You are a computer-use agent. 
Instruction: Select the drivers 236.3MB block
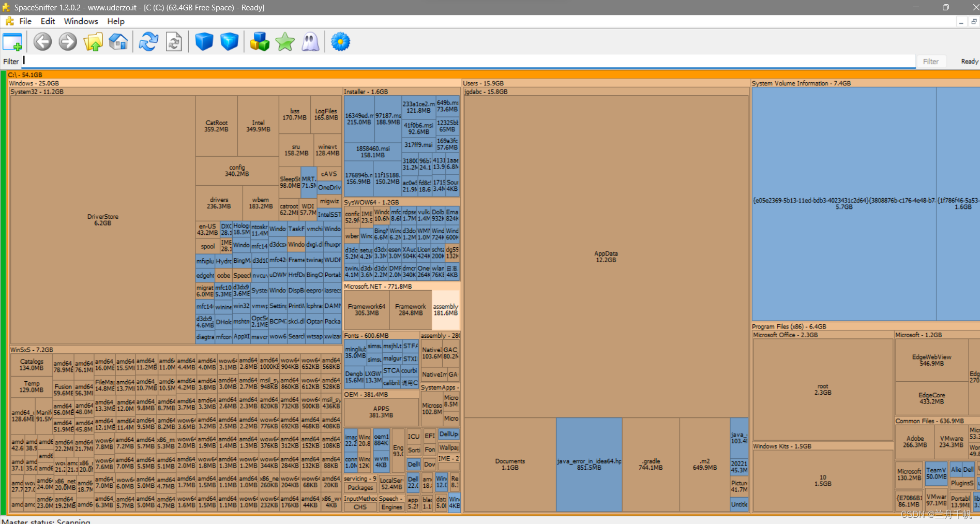(x=219, y=203)
